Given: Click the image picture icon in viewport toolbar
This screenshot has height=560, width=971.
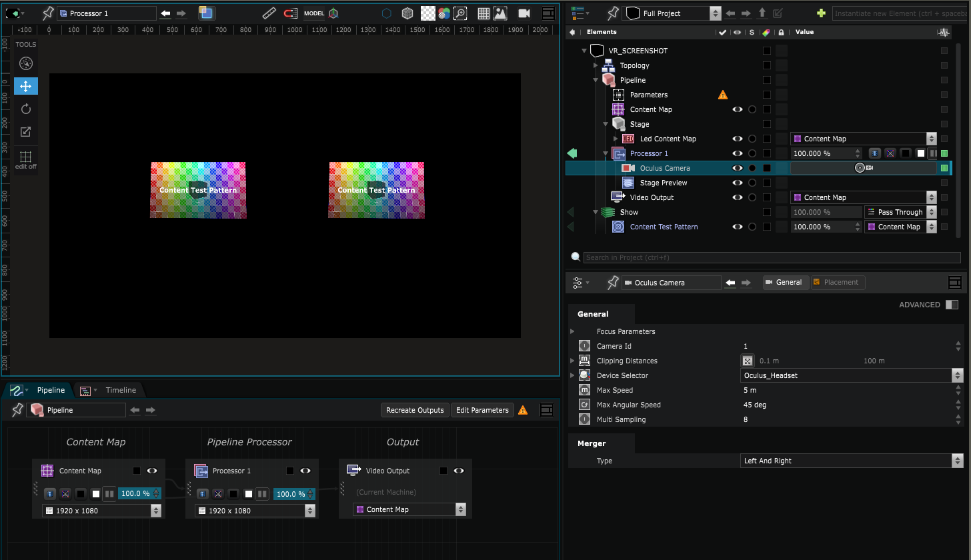Looking at the screenshot, I should coord(500,13).
